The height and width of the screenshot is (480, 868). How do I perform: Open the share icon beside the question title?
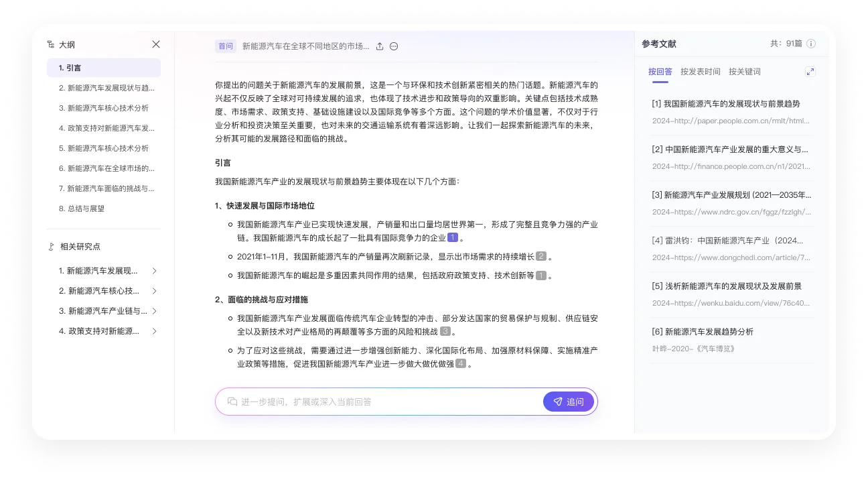click(380, 46)
